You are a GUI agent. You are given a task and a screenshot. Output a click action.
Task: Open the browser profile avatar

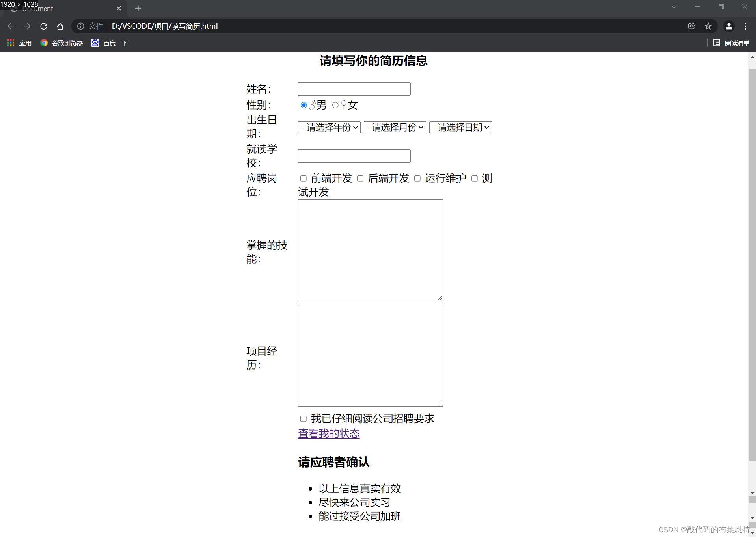point(729,26)
